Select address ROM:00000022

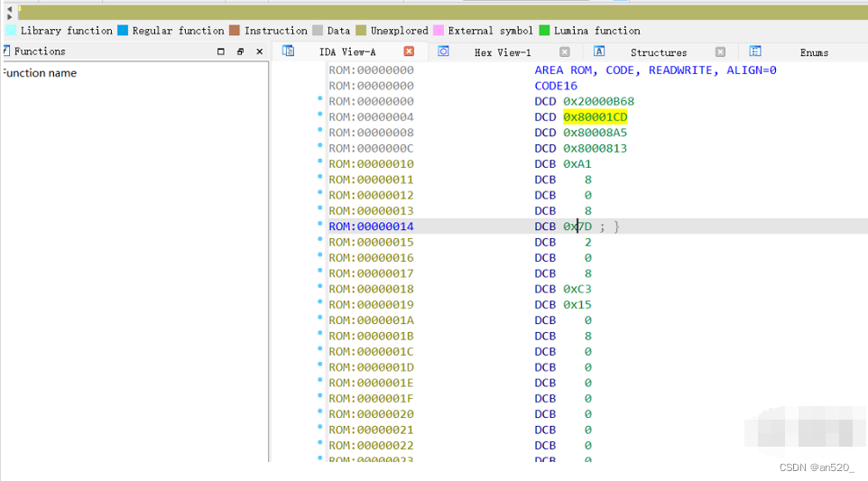371,446
